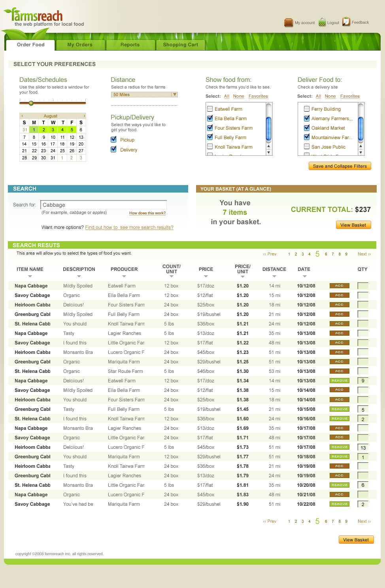The width and height of the screenshot is (385, 588).
Task: Open the 50 Miles radius dropdown
Action: [174, 95]
